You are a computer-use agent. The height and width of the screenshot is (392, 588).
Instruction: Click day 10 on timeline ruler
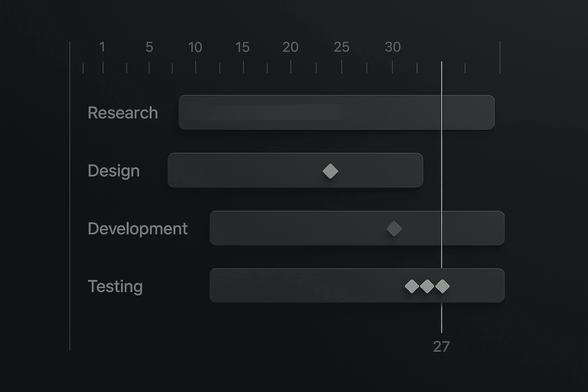pos(195,47)
